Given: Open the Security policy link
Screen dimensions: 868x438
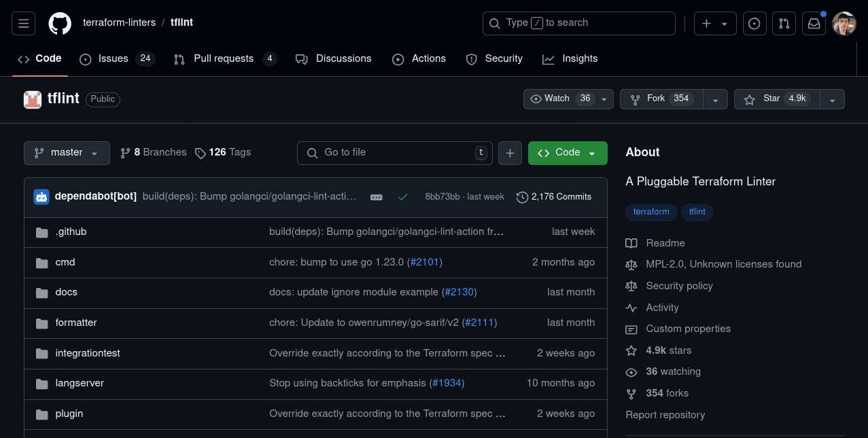Looking at the screenshot, I should click(x=670, y=286).
